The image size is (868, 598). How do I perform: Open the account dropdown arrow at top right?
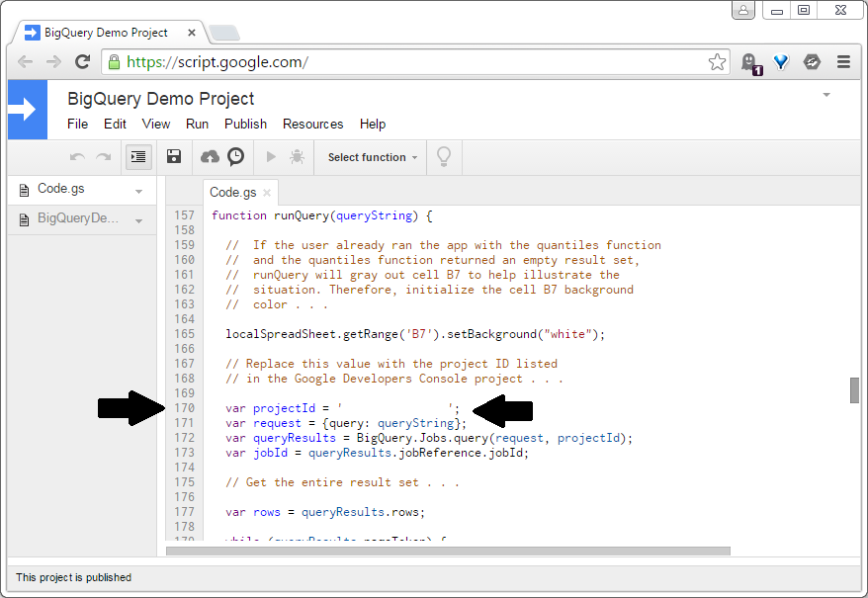[x=826, y=95]
